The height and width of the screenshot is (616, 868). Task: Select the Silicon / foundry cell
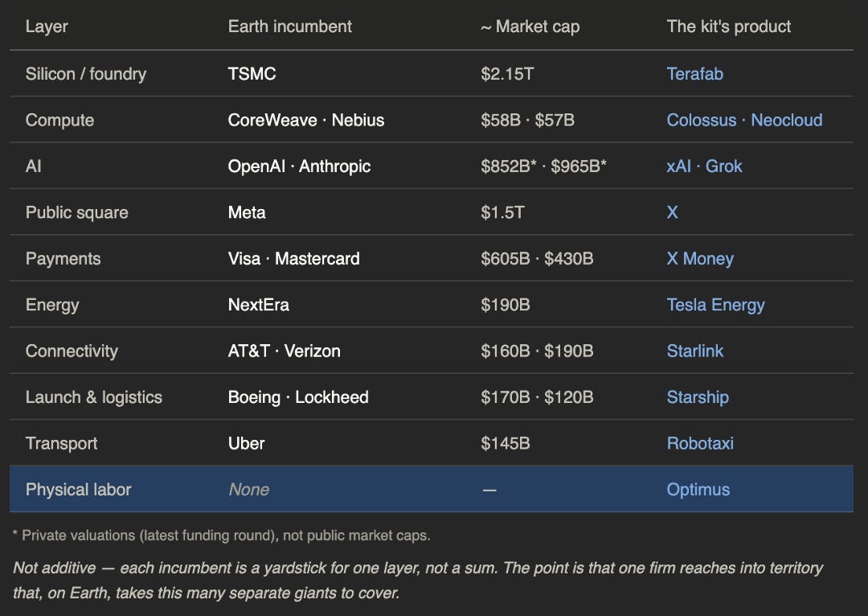click(86, 74)
